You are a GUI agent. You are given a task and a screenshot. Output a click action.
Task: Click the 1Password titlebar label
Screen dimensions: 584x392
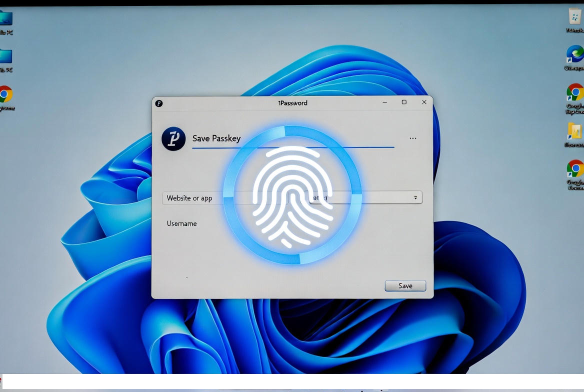click(x=292, y=103)
